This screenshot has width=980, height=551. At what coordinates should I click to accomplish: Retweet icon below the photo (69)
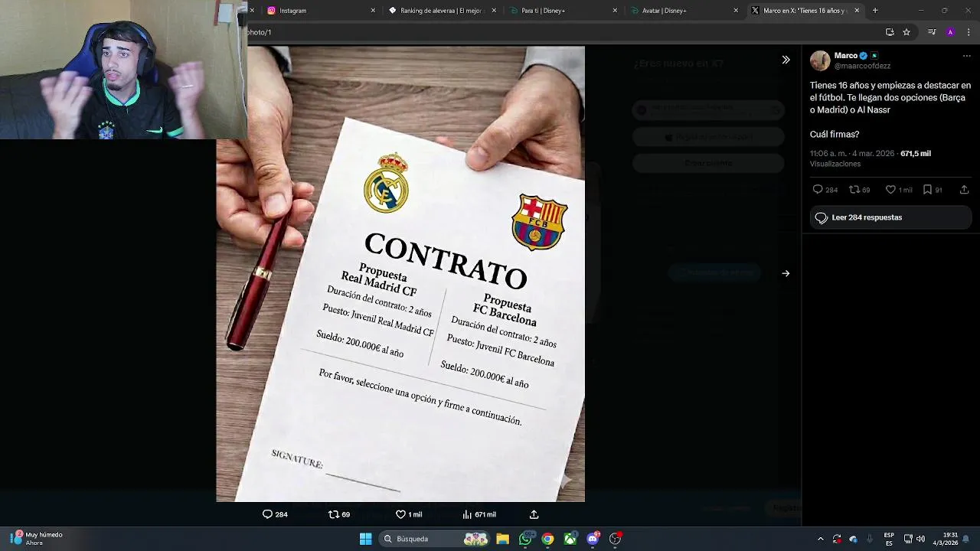(x=339, y=514)
